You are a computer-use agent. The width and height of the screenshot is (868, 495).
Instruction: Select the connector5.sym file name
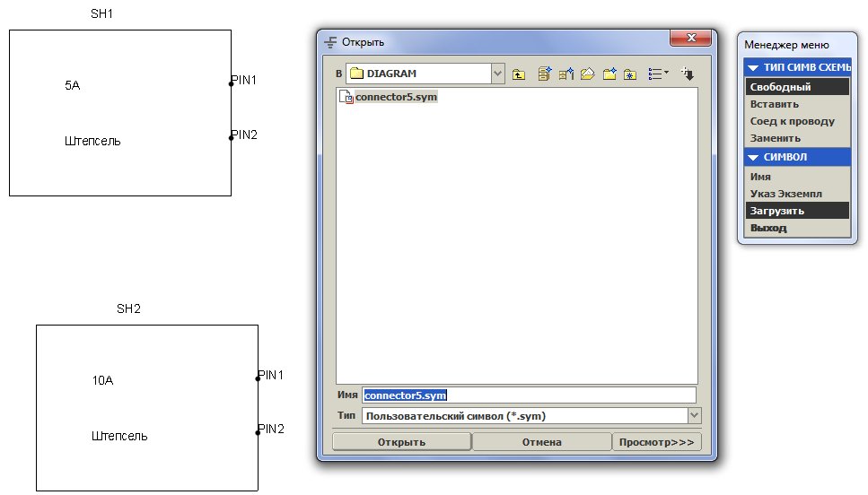pyautogui.click(x=396, y=97)
